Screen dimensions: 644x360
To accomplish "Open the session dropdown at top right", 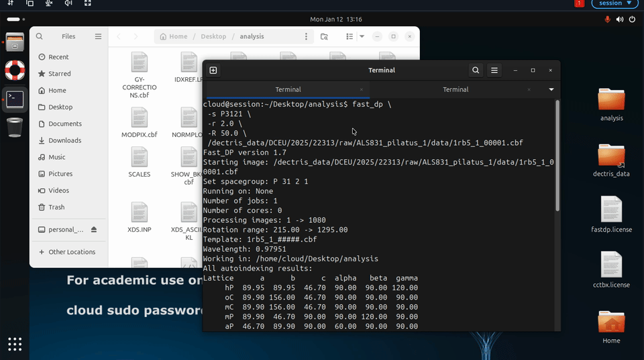I will [615, 3].
